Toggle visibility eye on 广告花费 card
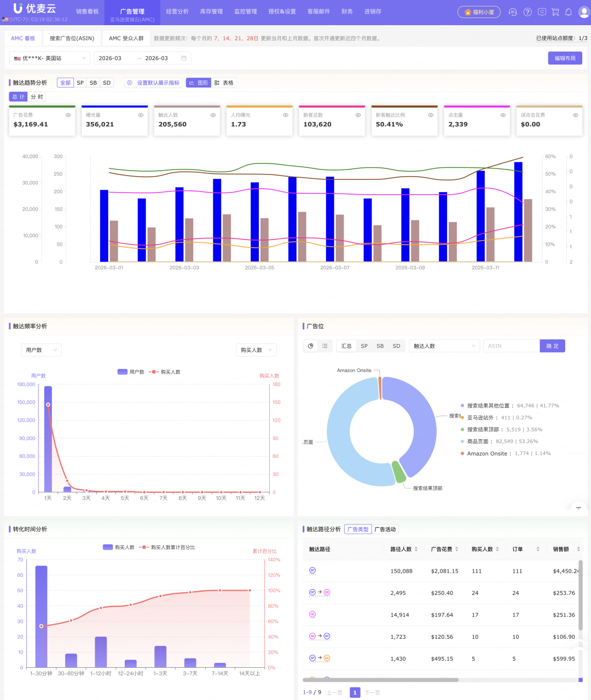The image size is (591, 700). pyautogui.click(x=68, y=115)
